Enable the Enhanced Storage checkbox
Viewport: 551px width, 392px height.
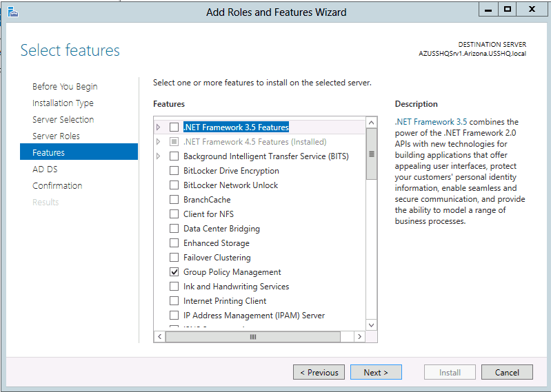[174, 243]
